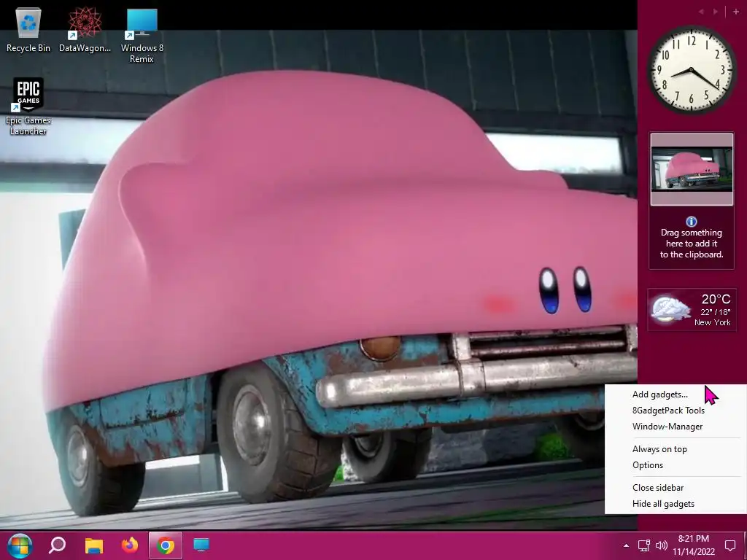Click the 20°C temperature reading
Screen dimensions: 747x560
(716, 299)
